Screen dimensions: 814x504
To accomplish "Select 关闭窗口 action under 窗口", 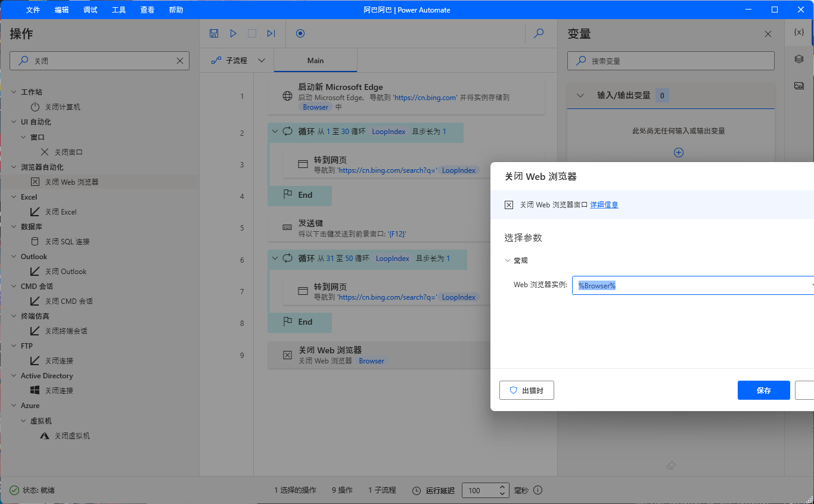I will (69, 152).
